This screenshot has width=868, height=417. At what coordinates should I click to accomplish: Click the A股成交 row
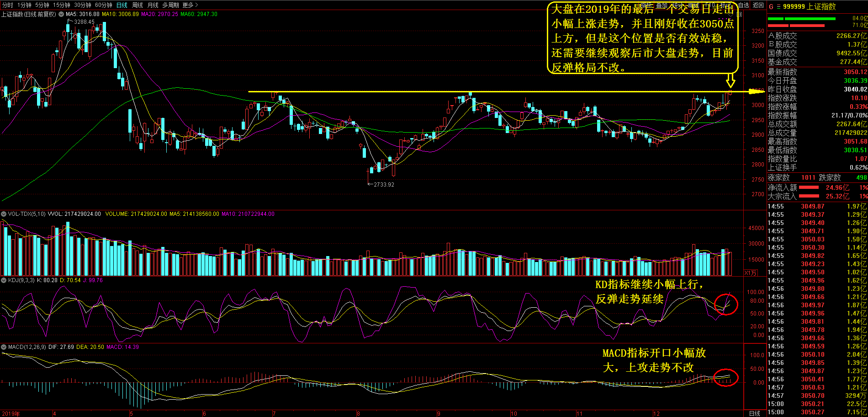817,36
